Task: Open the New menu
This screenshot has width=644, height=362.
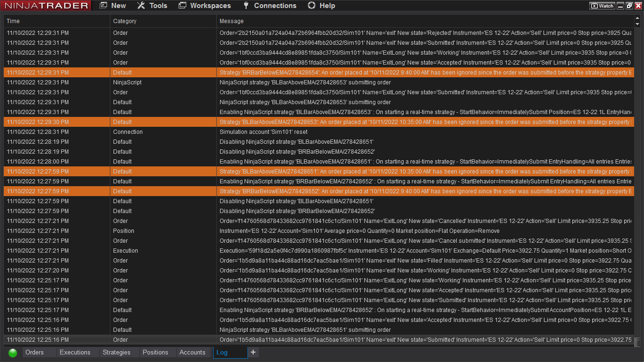Action: click(113, 6)
